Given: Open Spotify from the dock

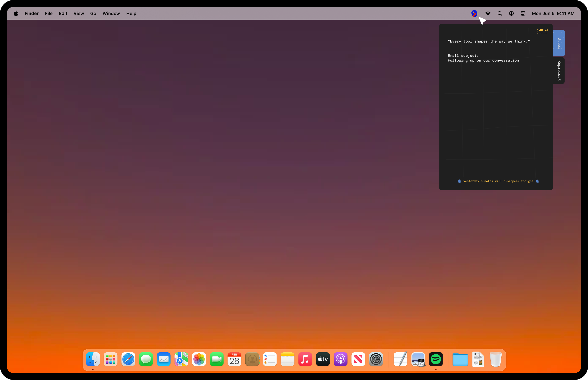Looking at the screenshot, I should [x=436, y=359].
